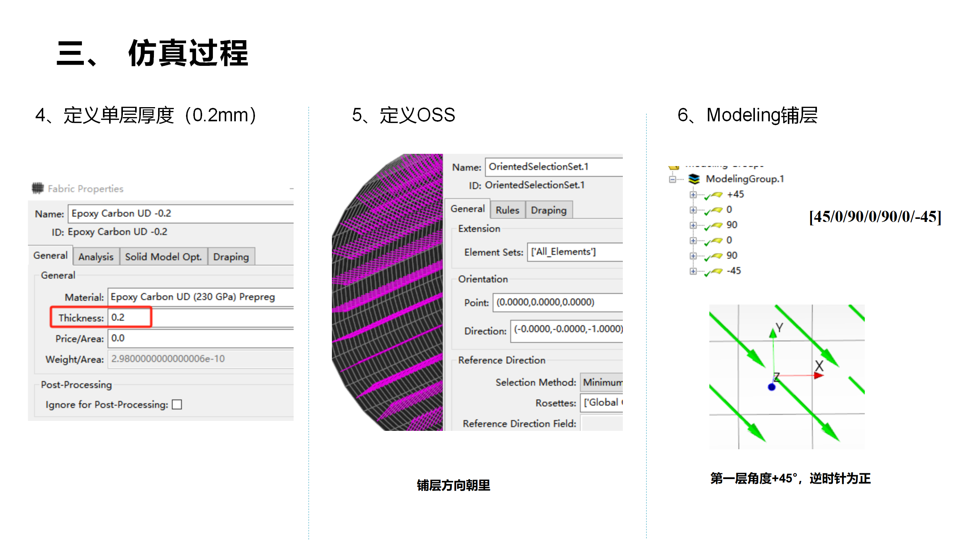Click 'ID: Epoxy Carbon UD -0.2' text

click(x=109, y=232)
